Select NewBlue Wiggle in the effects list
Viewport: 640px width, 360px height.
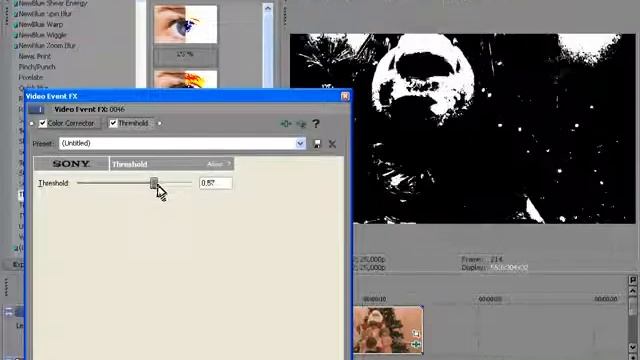tap(42, 35)
